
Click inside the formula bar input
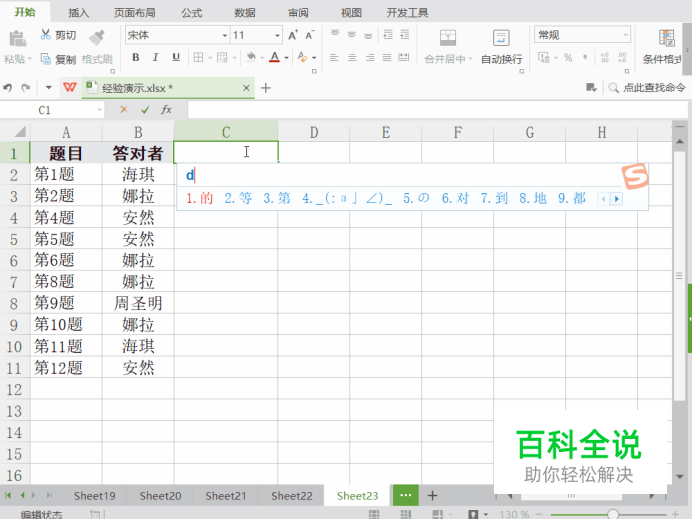[x=437, y=109]
